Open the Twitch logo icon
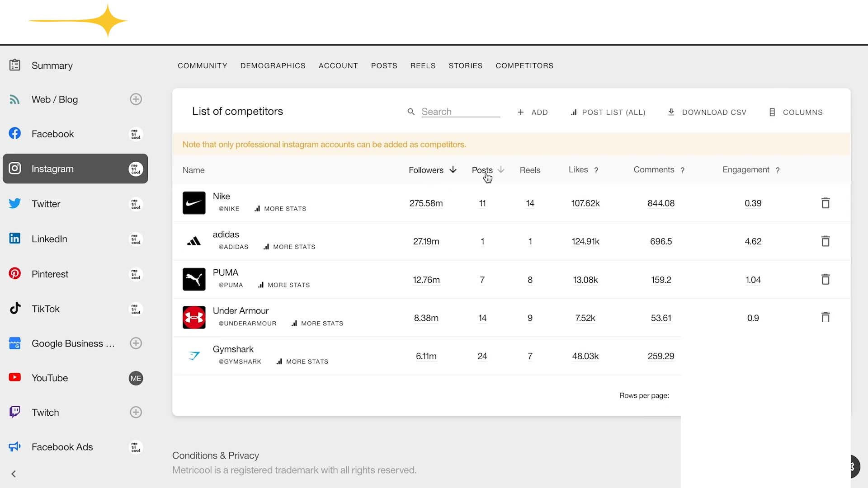The image size is (868, 488). pyautogui.click(x=15, y=412)
